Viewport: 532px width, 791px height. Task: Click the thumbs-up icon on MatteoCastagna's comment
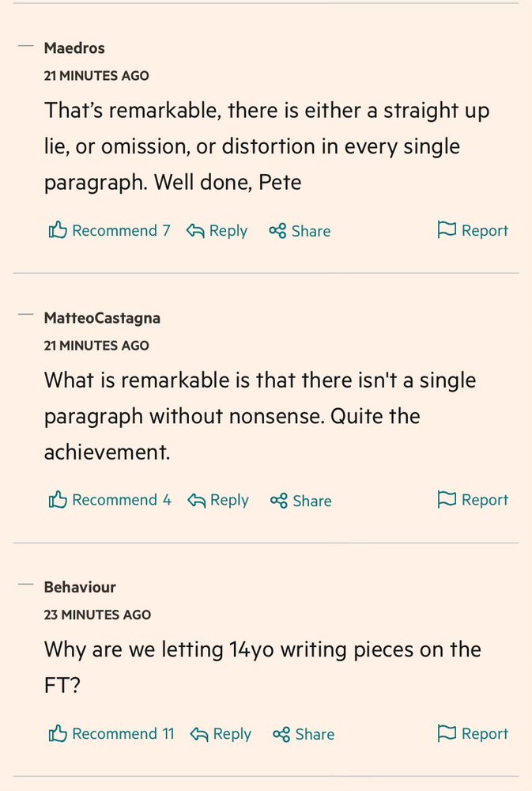(x=58, y=499)
